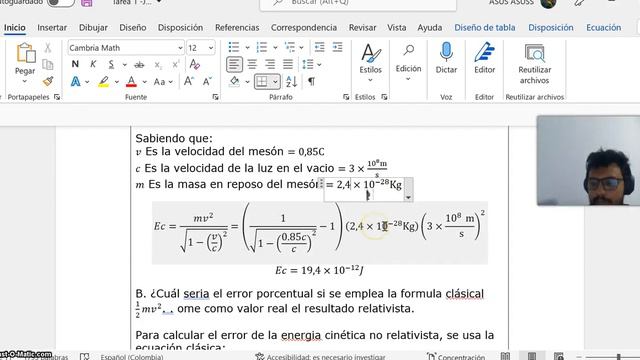Switch to Insertar tab

click(x=52, y=27)
